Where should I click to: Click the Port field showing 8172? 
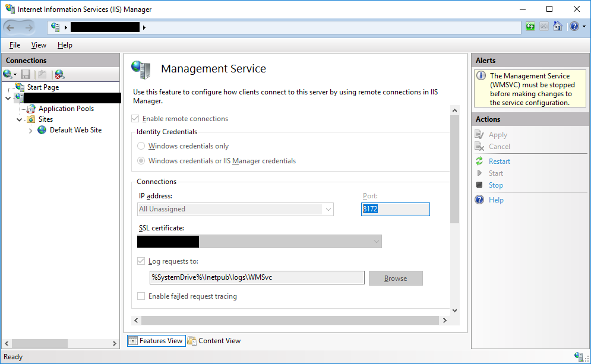pyautogui.click(x=396, y=209)
